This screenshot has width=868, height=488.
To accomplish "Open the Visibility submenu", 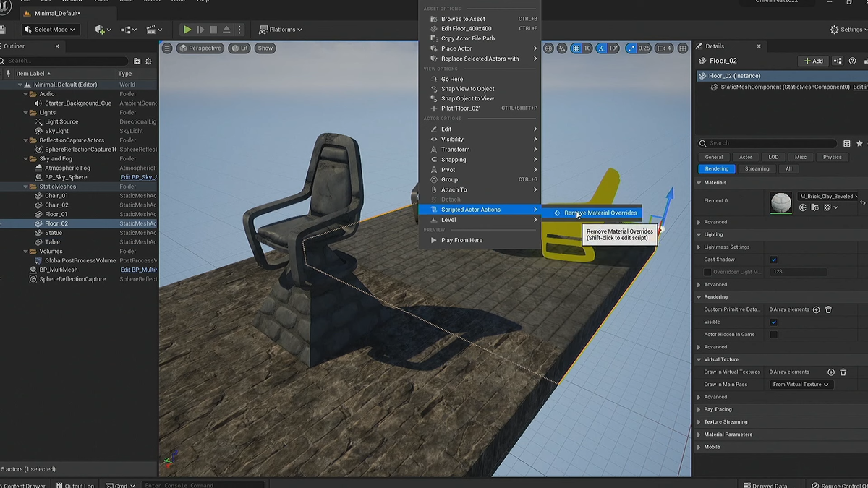I will pyautogui.click(x=480, y=139).
